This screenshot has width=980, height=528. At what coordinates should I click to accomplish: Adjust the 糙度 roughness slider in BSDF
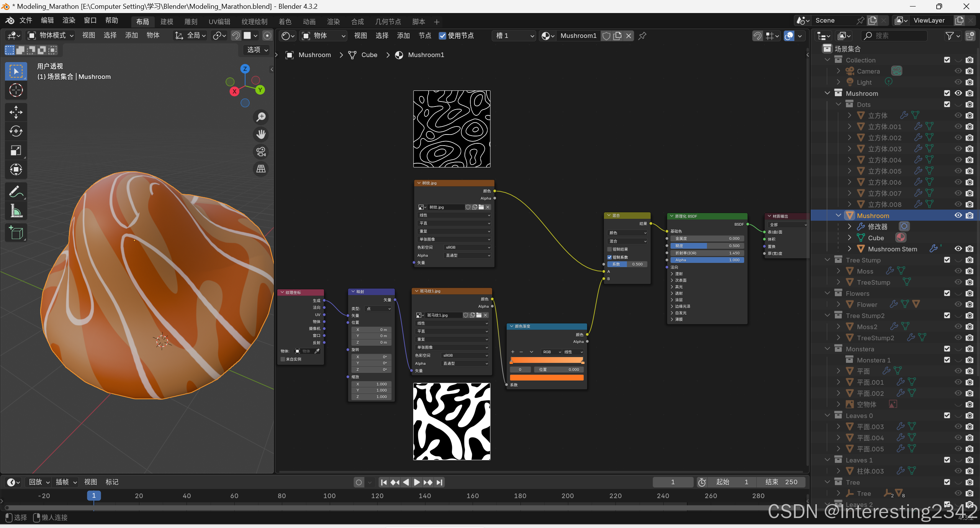[707, 246]
